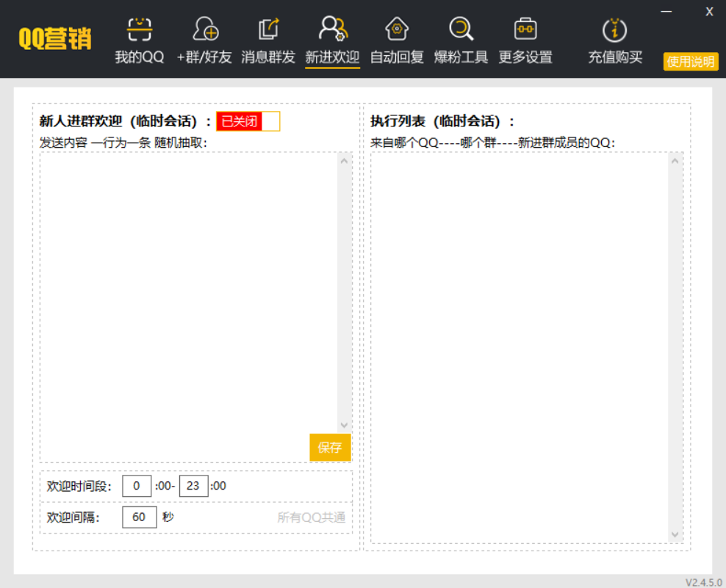Close the QQ营销 window
This screenshot has width=726, height=588.
coord(709,12)
